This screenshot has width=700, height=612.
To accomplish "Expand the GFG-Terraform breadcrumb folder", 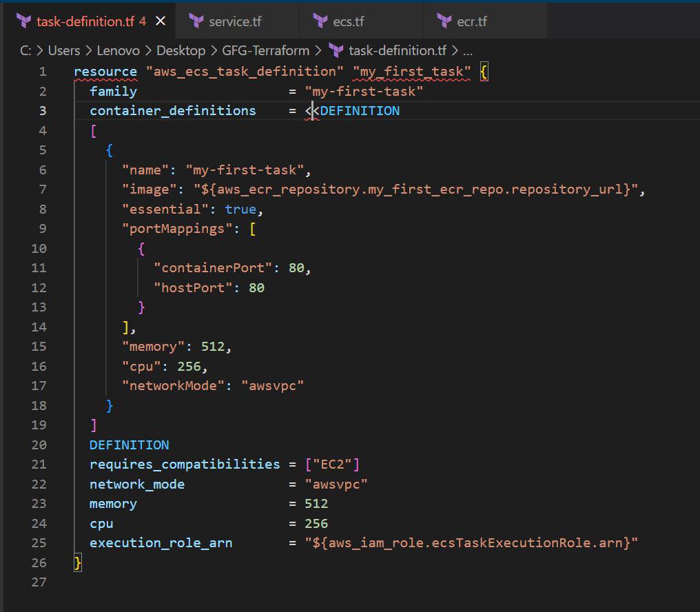I will point(265,50).
